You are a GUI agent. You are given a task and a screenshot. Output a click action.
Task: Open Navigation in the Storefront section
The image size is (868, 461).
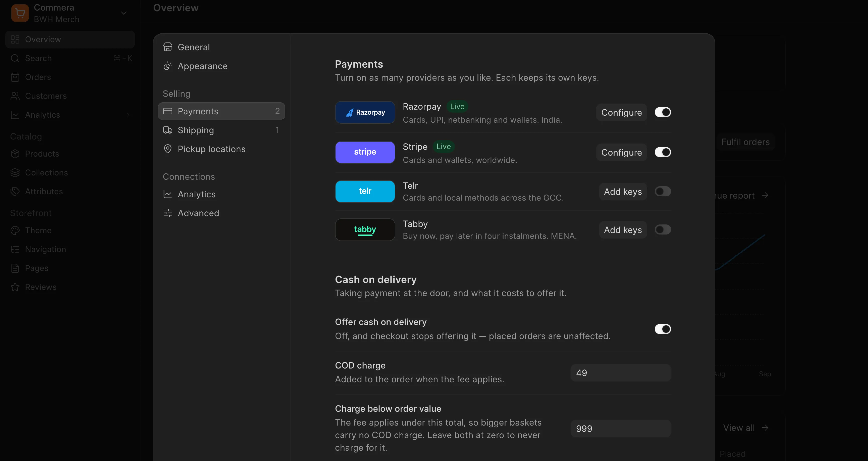pyautogui.click(x=70, y=249)
